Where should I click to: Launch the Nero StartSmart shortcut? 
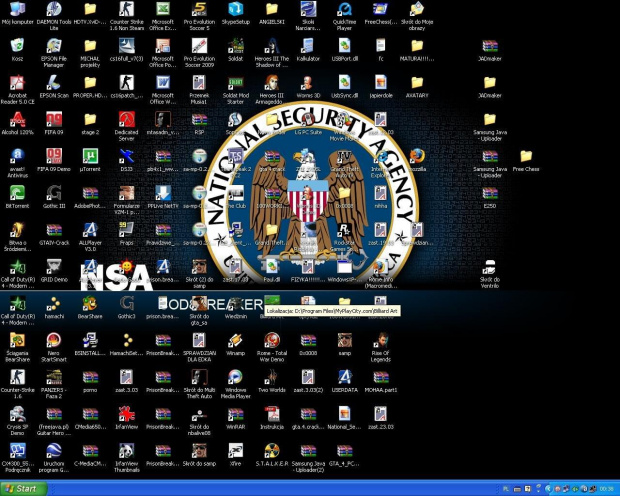coord(54,340)
